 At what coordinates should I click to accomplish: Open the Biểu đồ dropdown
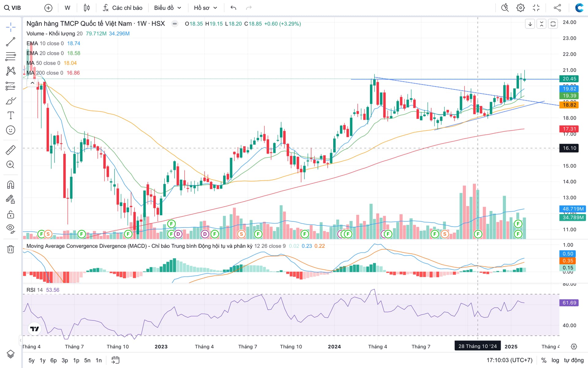(168, 8)
